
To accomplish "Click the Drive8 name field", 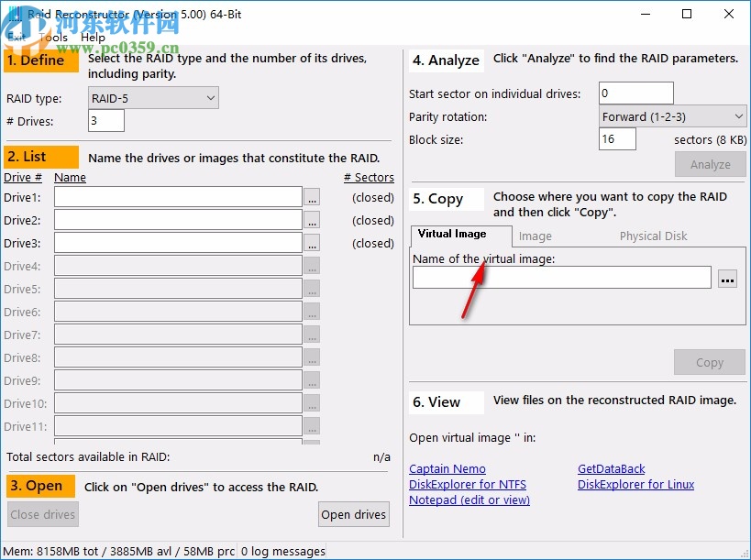I will click(x=178, y=358).
